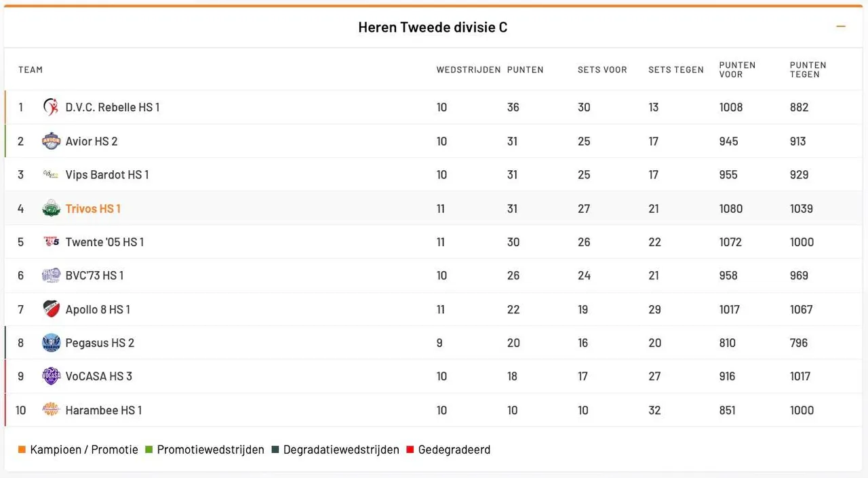868x478 pixels.
Task: Click the Heren Tweede divisie C title
Action: tap(433, 28)
